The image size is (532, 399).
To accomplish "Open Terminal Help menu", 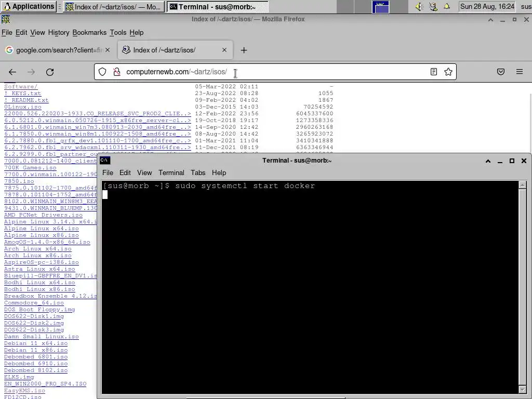I will (219, 172).
